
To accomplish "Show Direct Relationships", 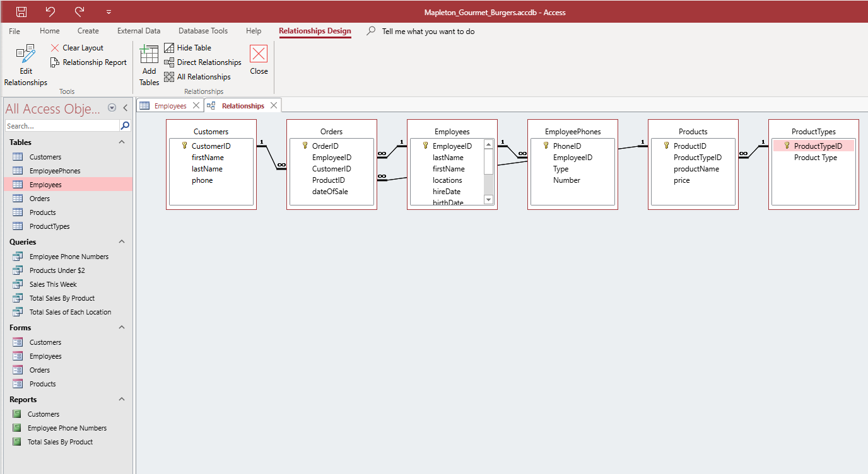I will (x=202, y=62).
